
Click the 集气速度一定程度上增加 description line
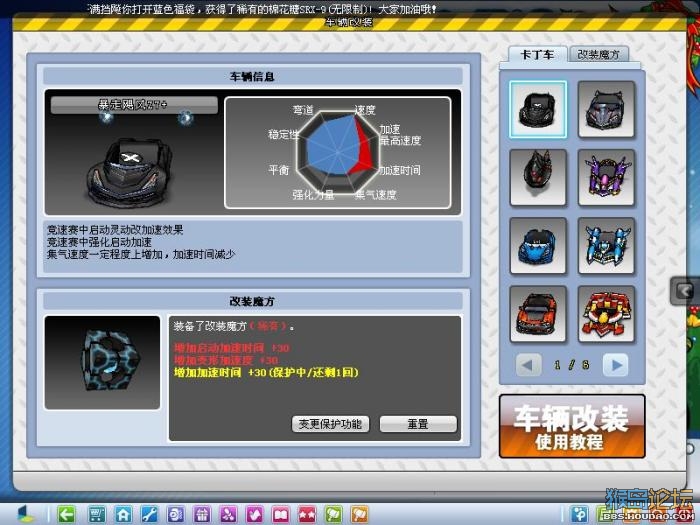(141, 254)
